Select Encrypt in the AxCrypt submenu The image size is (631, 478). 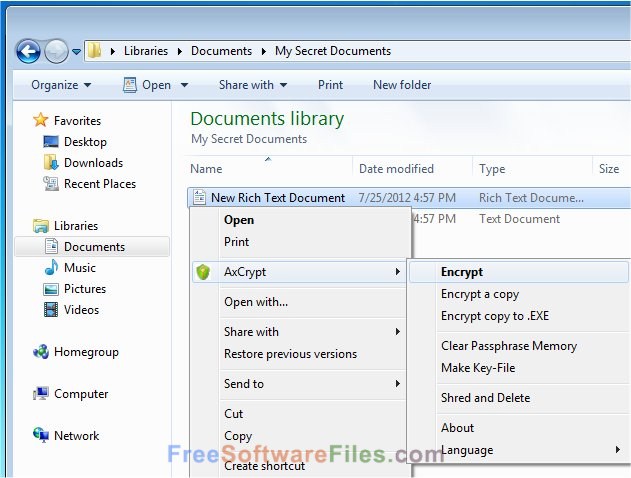[x=518, y=272]
